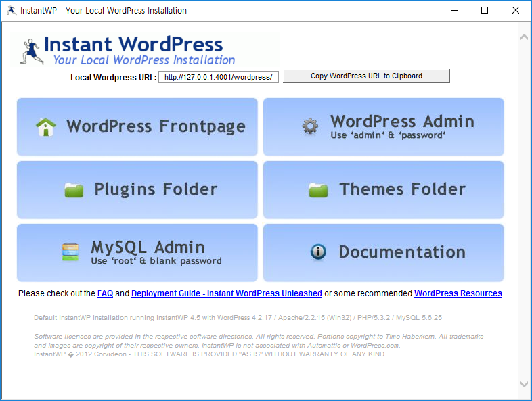Viewport: 532px width, 401px height.
Task: Maximize the InstantWP window
Action: click(484, 10)
